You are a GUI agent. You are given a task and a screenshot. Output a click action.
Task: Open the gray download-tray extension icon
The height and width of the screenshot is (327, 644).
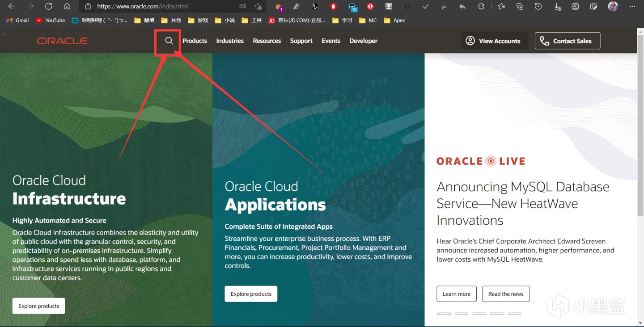click(x=389, y=6)
